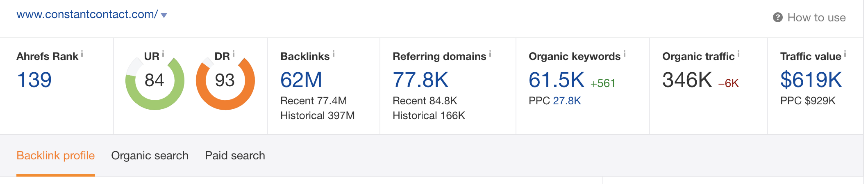Click the Backlinks info icon
This screenshot has width=868, height=184.
334,54
